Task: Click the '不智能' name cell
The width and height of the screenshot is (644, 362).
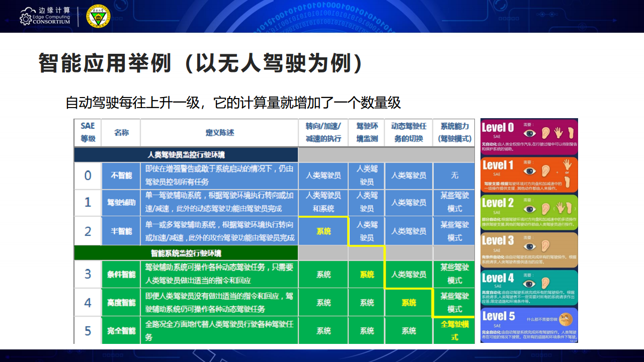Action: [x=121, y=175]
